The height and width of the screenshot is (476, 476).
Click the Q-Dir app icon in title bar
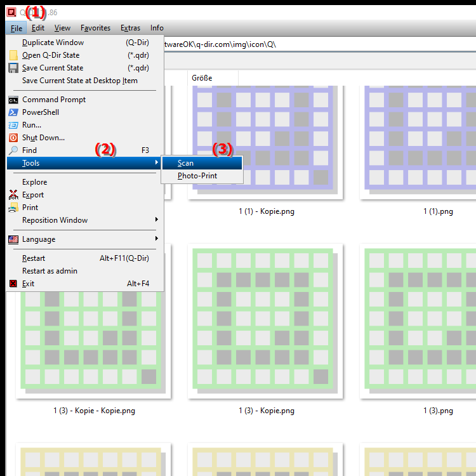(x=11, y=12)
